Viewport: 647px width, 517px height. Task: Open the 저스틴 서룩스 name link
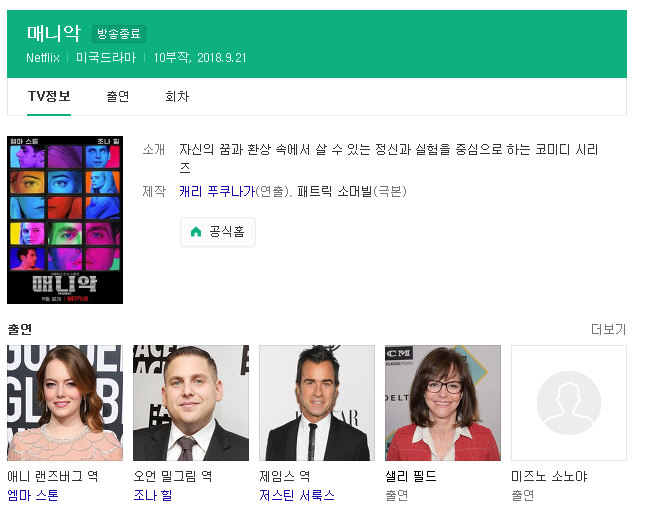(x=297, y=495)
